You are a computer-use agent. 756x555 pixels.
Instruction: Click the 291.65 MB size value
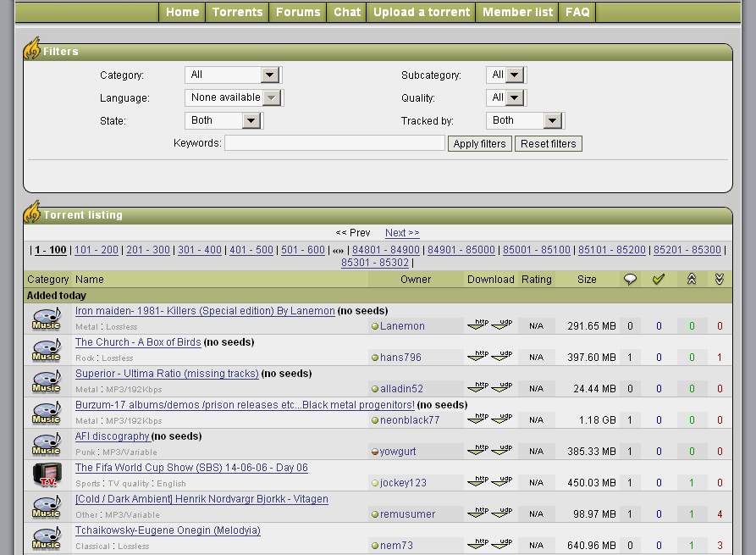tap(592, 326)
